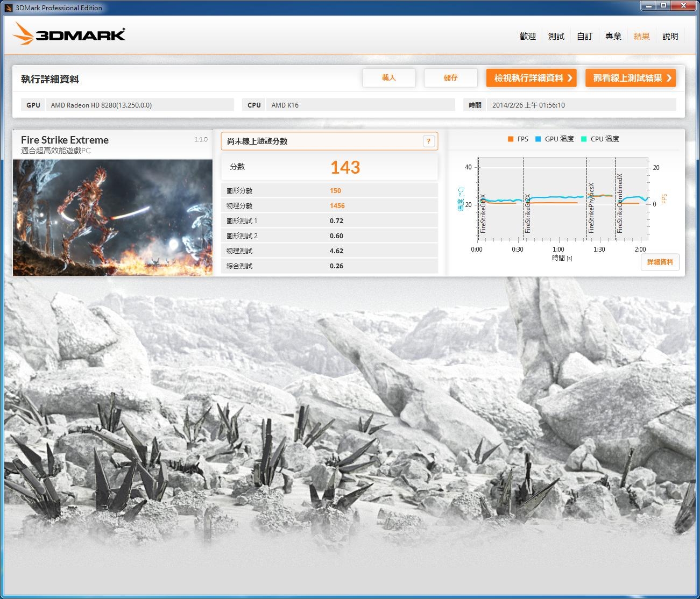Switch to the 測試 tab
700x599 pixels.
556,36
